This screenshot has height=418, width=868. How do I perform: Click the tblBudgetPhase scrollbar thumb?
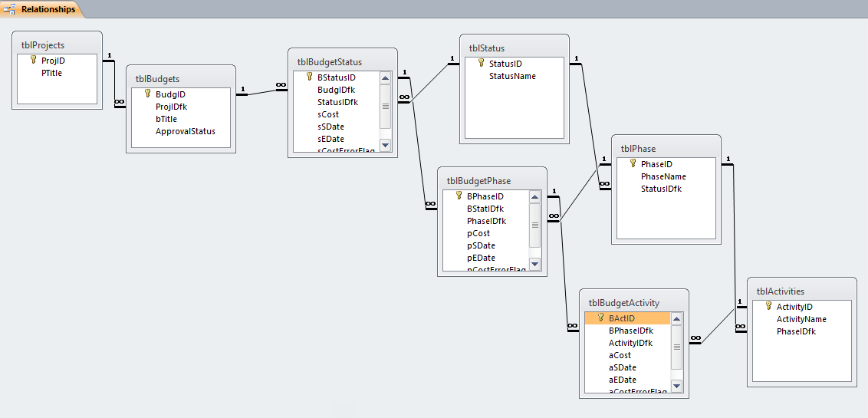[x=534, y=225]
